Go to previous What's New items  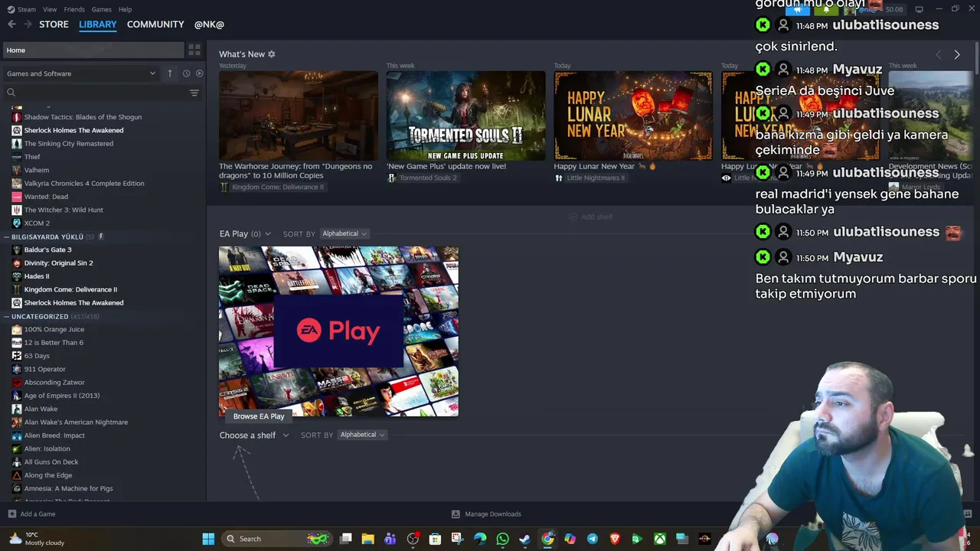point(939,54)
